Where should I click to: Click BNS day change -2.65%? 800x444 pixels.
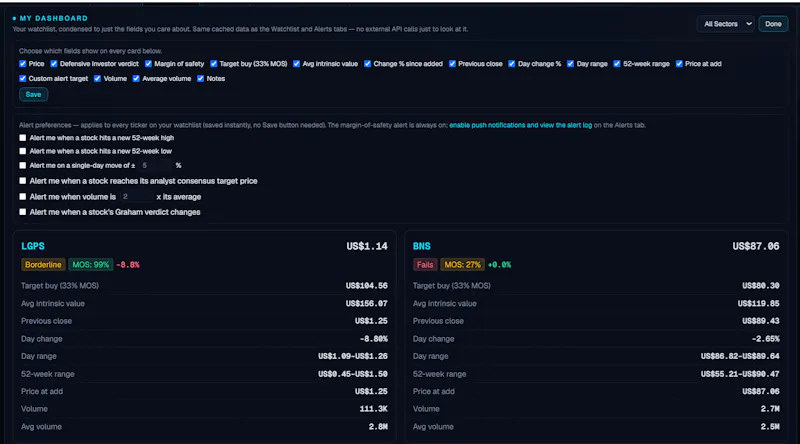click(x=765, y=339)
